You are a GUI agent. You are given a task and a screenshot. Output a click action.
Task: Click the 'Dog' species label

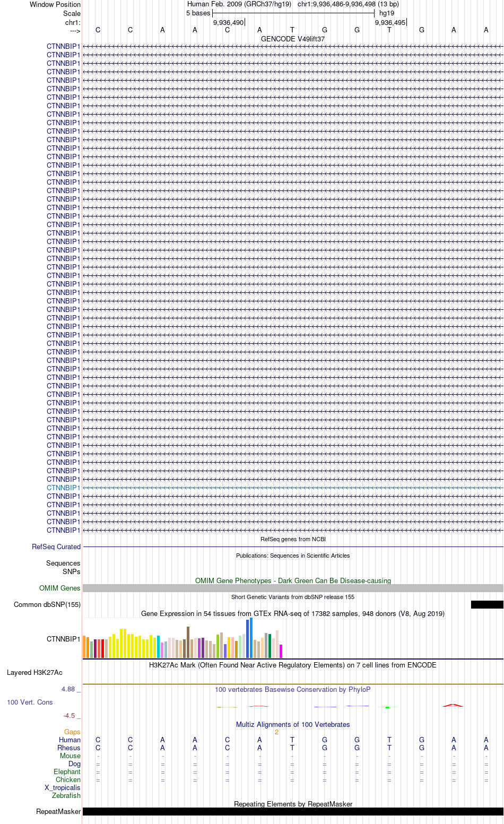[75, 764]
